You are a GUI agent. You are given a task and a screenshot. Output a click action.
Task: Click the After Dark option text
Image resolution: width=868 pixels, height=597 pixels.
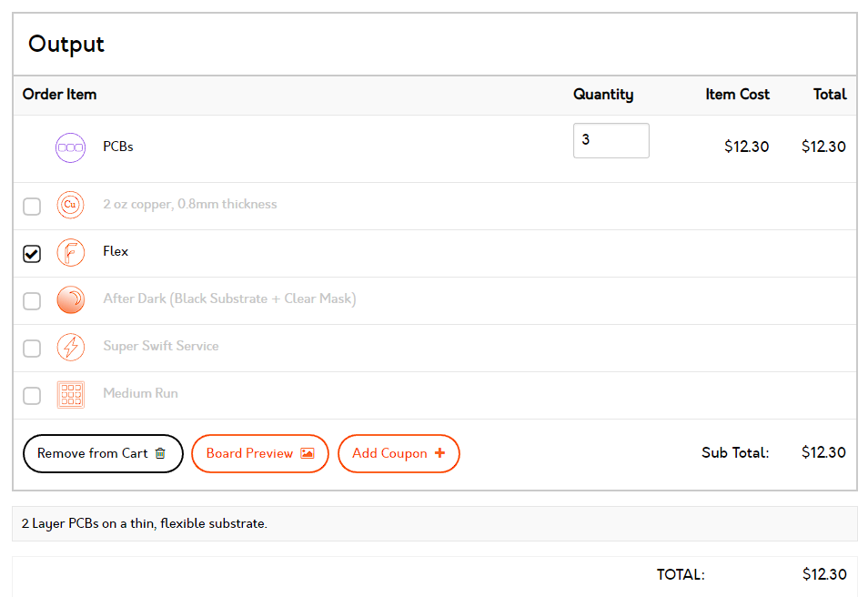229,299
